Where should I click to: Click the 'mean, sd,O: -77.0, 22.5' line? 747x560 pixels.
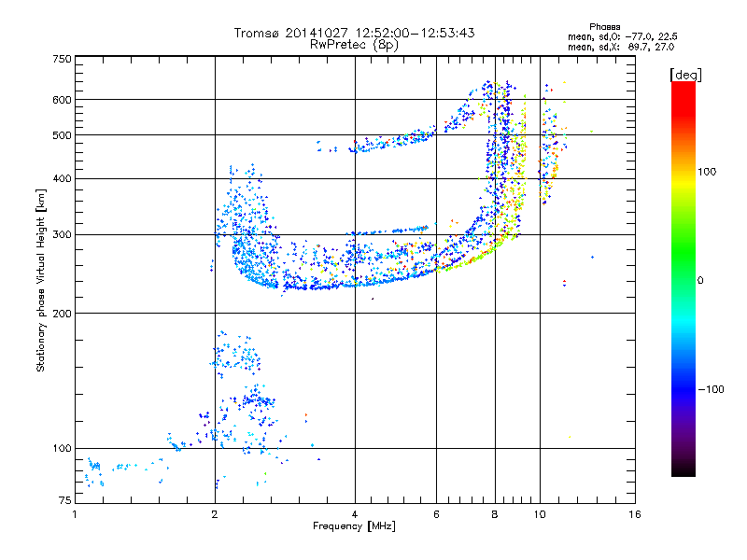click(622, 36)
